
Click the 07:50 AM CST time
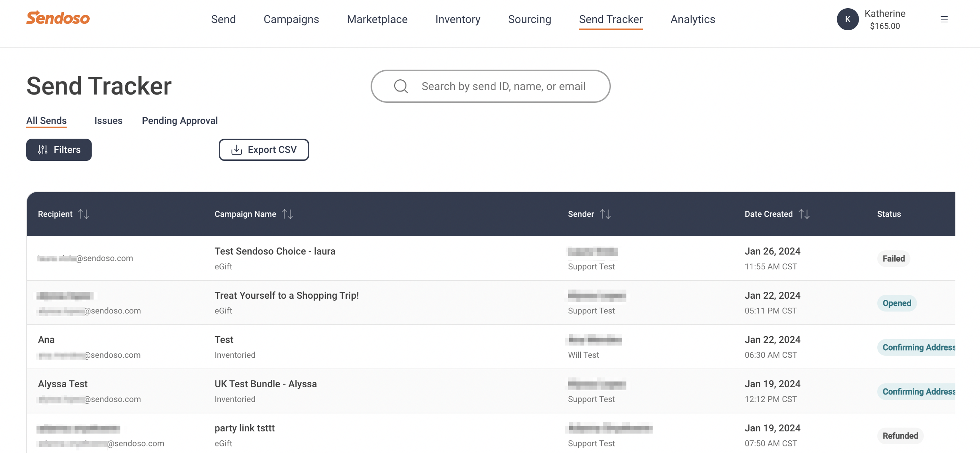pyautogui.click(x=770, y=443)
